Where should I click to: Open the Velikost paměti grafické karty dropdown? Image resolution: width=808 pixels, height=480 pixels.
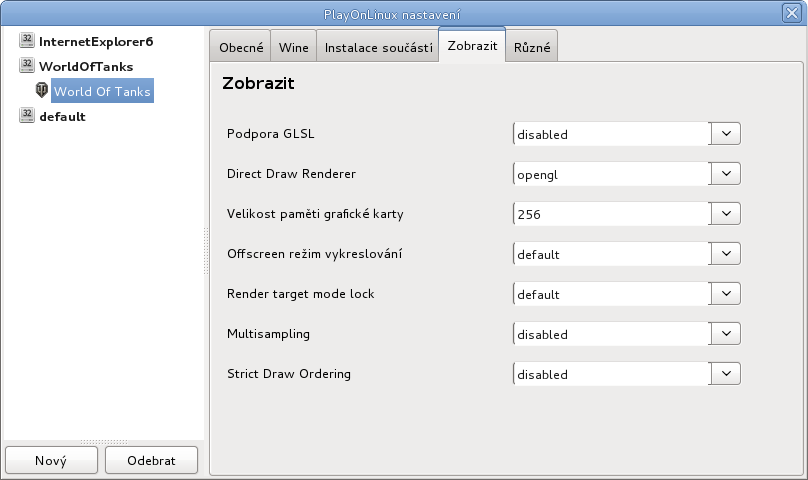[627, 213]
